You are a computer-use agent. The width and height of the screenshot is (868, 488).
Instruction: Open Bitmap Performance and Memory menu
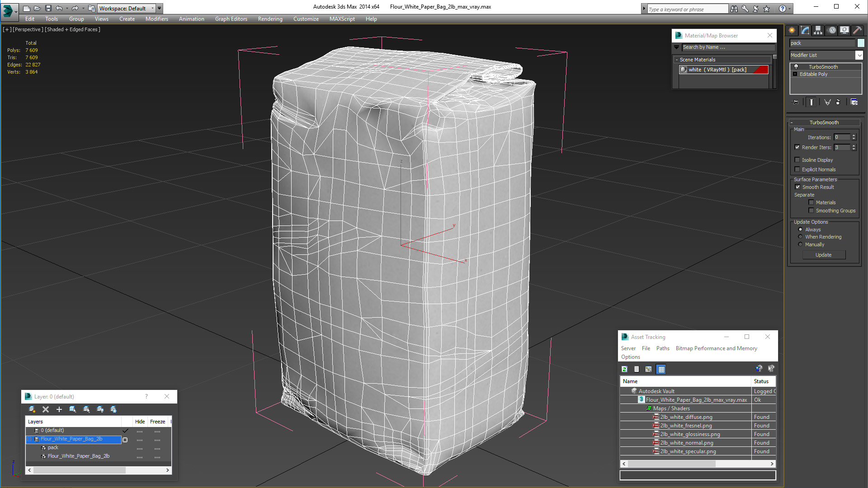pyautogui.click(x=716, y=348)
